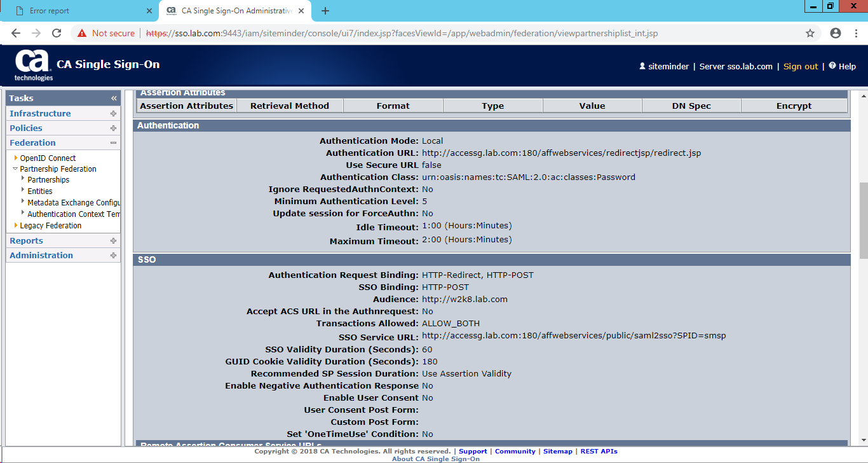Click the Server sso.lab.com text

pos(736,66)
